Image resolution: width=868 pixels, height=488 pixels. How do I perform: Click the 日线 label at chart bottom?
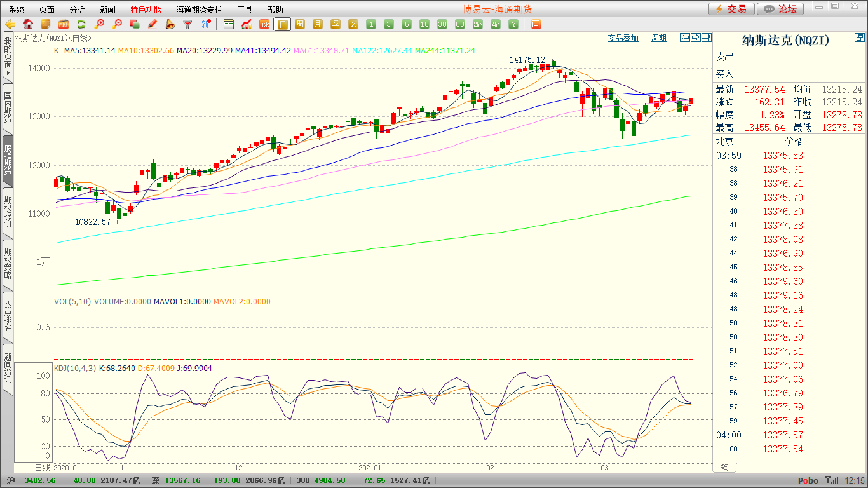point(42,468)
